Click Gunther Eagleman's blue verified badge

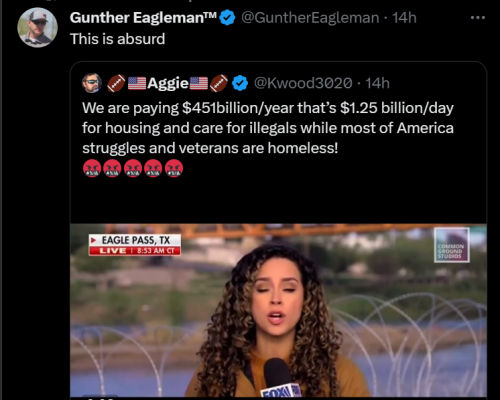click(227, 18)
